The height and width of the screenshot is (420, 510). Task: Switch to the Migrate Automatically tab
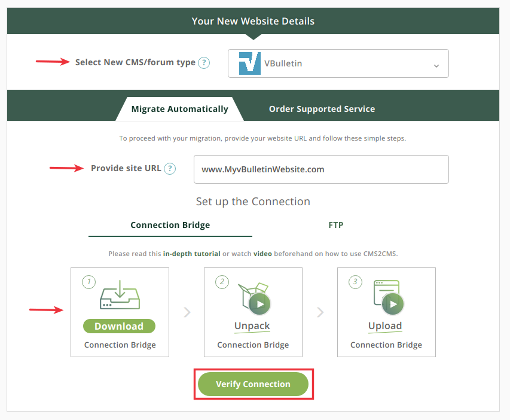(179, 109)
